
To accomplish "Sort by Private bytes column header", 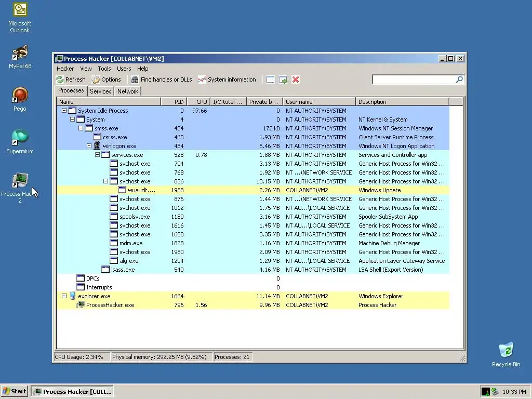I will (264, 101).
